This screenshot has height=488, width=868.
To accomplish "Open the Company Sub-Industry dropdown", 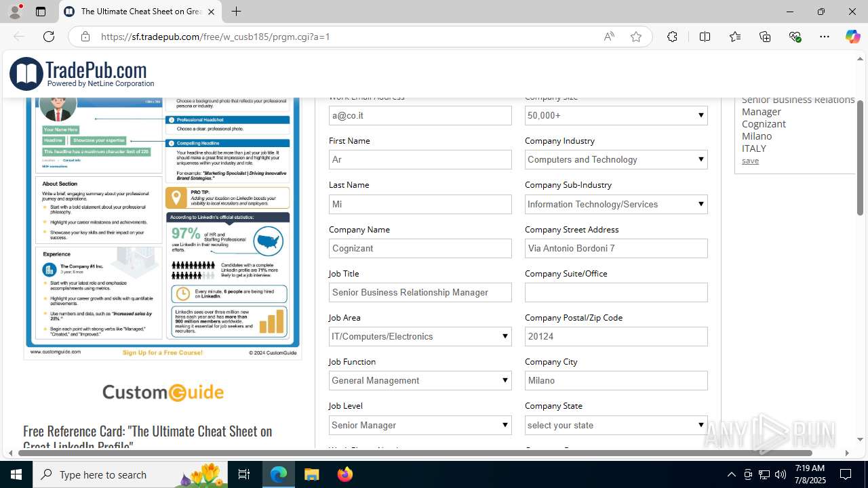I will tap(616, 204).
